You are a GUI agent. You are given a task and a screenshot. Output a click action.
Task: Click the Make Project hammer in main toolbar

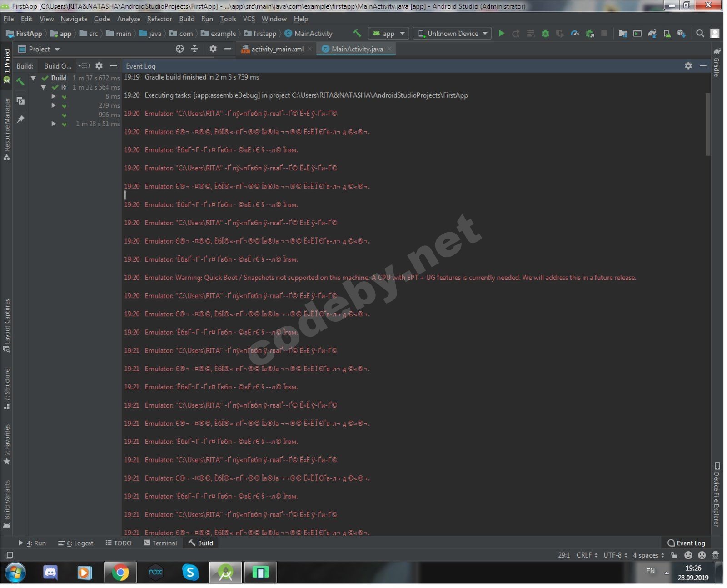pos(357,33)
